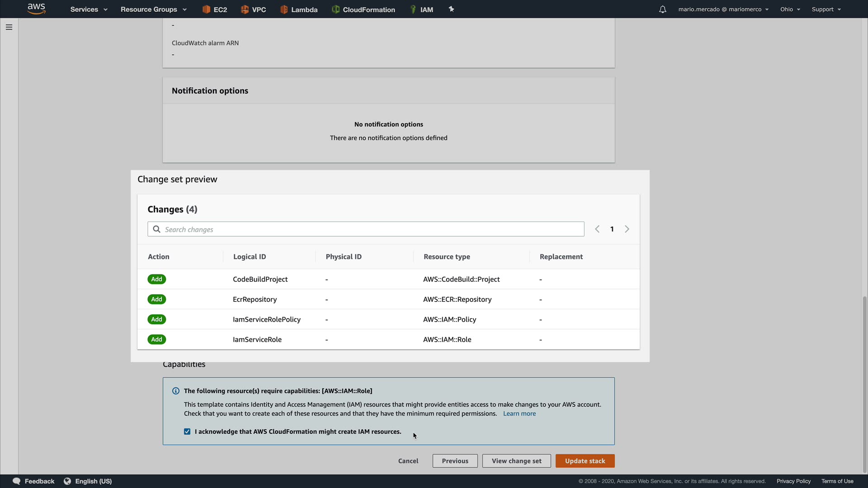The width and height of the screenshot is (868, 488).
Task: Open the Learn more link
Action: coord(519,413)
